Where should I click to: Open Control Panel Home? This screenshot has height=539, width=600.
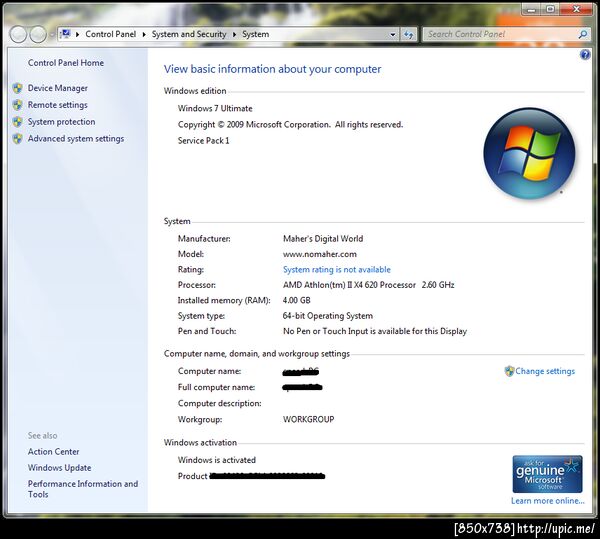point(66,63)
